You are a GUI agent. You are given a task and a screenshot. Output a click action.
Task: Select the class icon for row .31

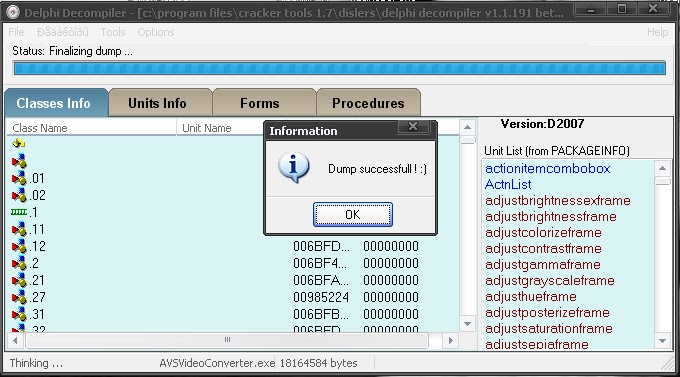[x=19, y=314]
